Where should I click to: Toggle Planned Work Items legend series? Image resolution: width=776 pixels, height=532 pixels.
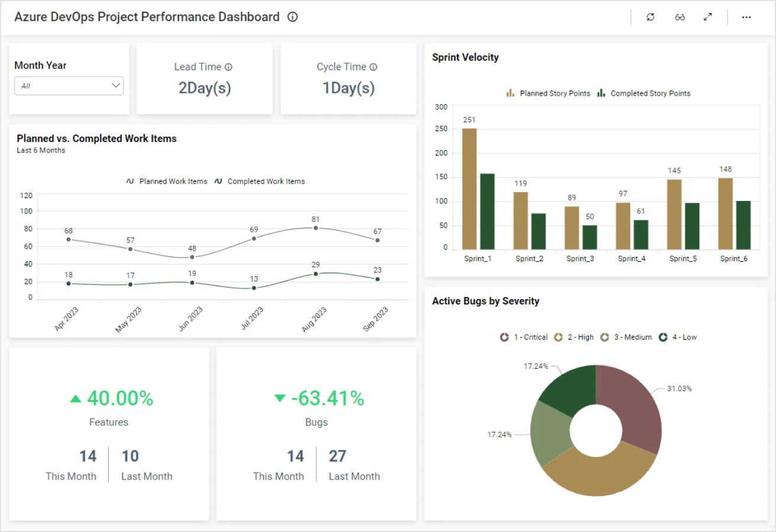click(x=167, y=181)
